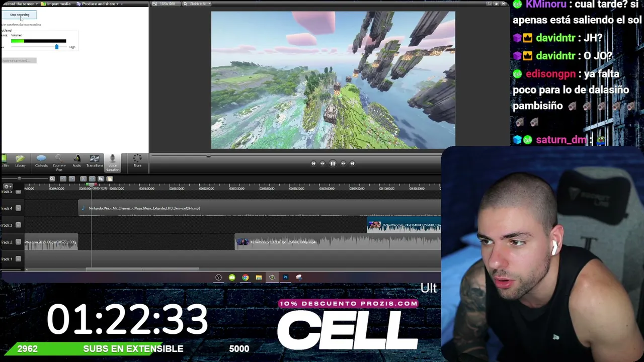644x362 pixels.
Task: Click the Split clip tool
Action: click(x=92, y=178)
